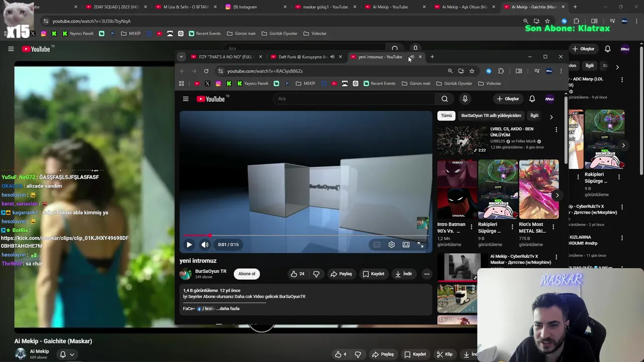
Task: Open Instagram bookmark in front window
Action: [218, 83]
